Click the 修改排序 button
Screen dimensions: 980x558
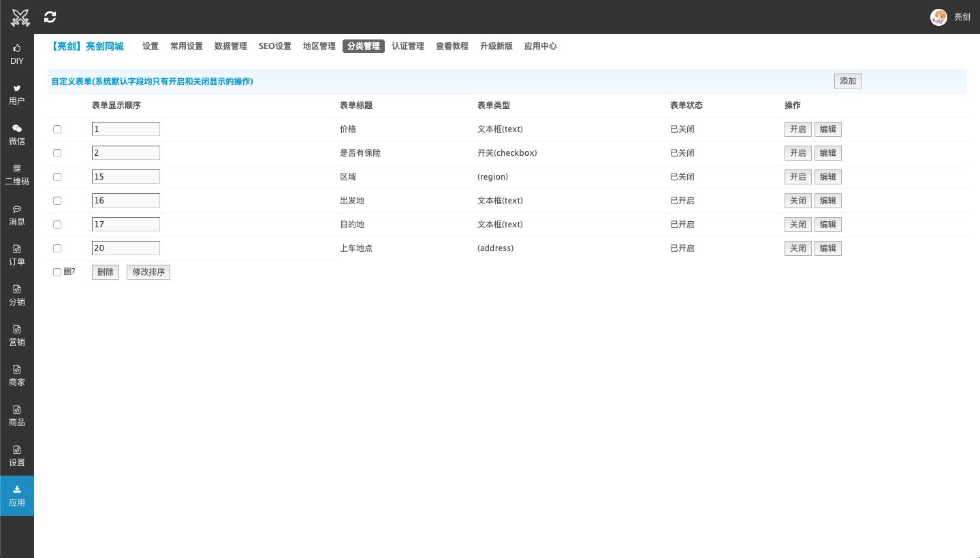[x=148, y=272]
